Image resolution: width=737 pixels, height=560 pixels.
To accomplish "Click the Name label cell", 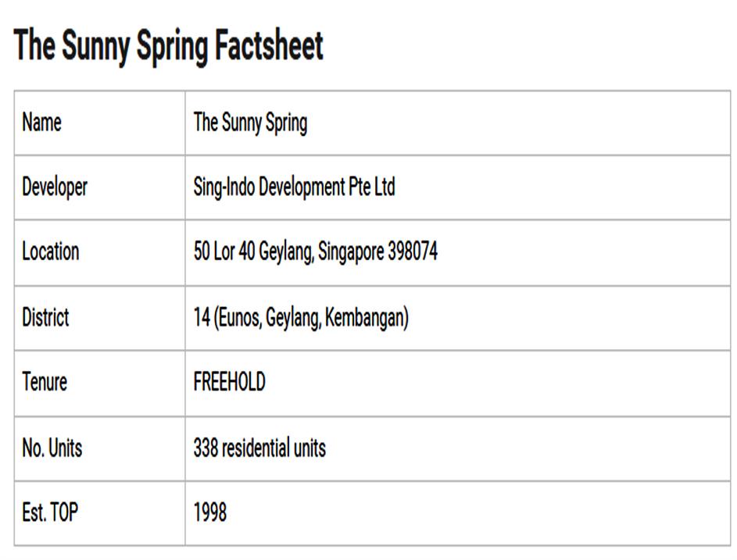I will coord(41,123).
